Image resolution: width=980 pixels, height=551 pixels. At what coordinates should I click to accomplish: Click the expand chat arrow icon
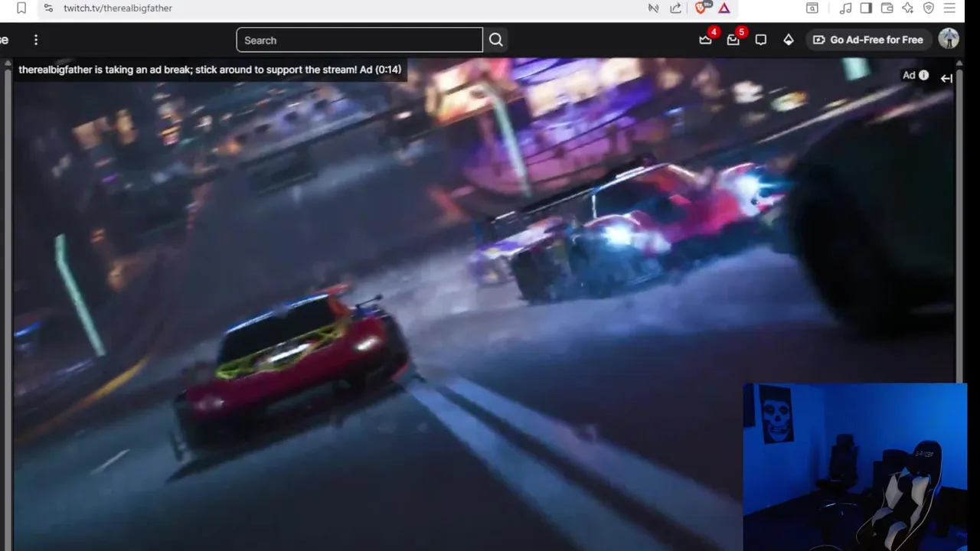pyautogui.click(x=946, y=78)
